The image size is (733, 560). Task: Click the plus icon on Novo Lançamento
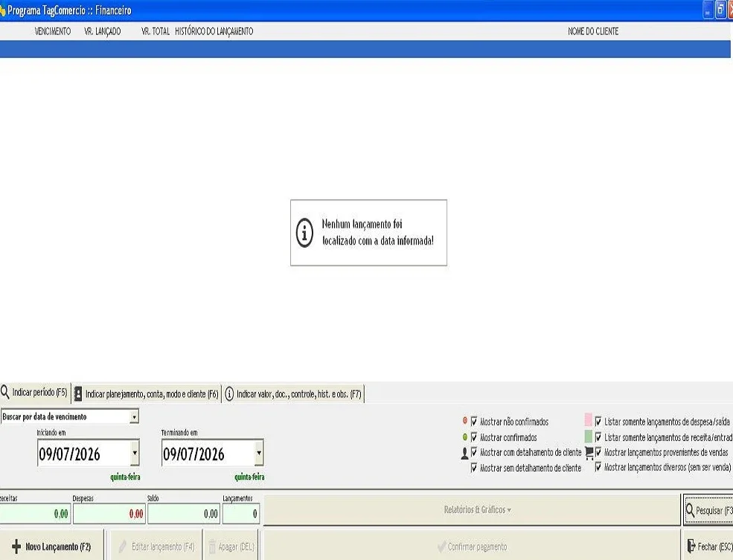click(x=16, y=546)
